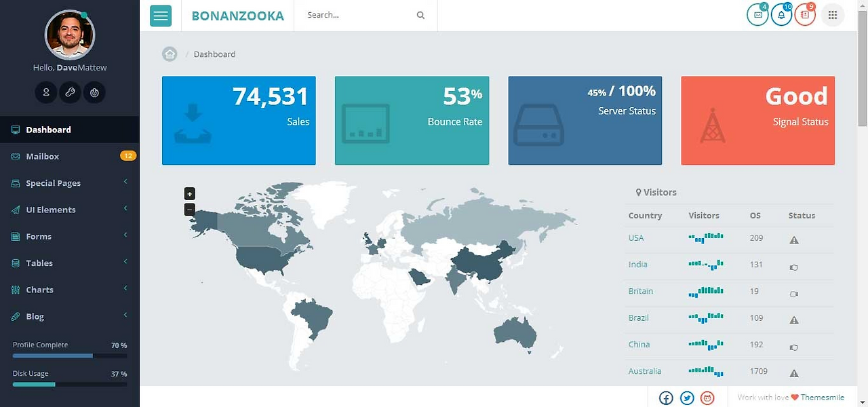Zoom in the world map with plus button
The height and width of the screenshot is (407, 868).
point(190,193)
